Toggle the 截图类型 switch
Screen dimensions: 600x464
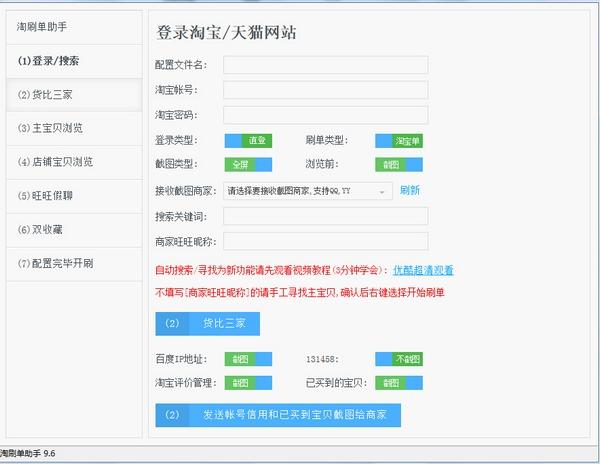click(248, 164)
